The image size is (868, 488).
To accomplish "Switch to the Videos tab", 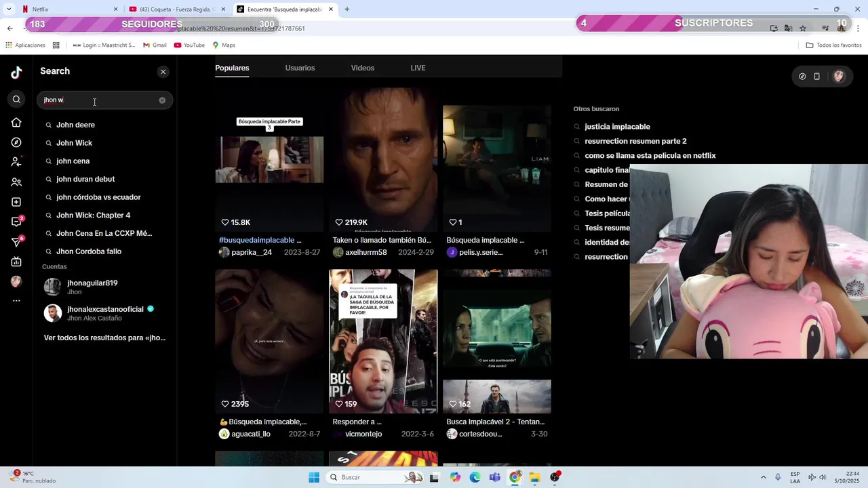I will click(x=363, y=68).
